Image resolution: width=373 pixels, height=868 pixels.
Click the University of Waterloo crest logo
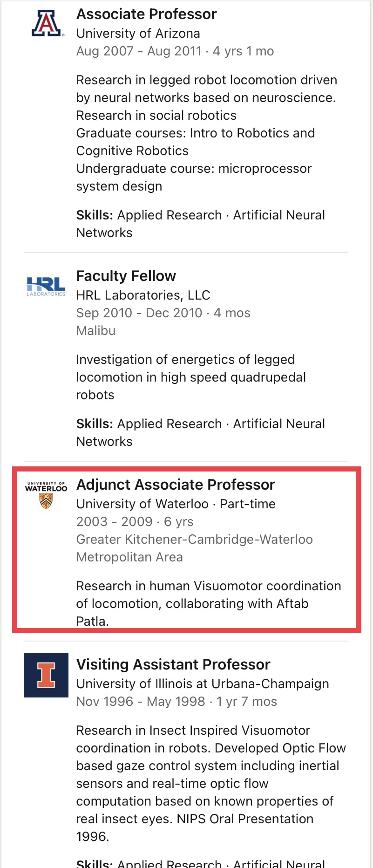pyautogui.click(x=46, y=495)
